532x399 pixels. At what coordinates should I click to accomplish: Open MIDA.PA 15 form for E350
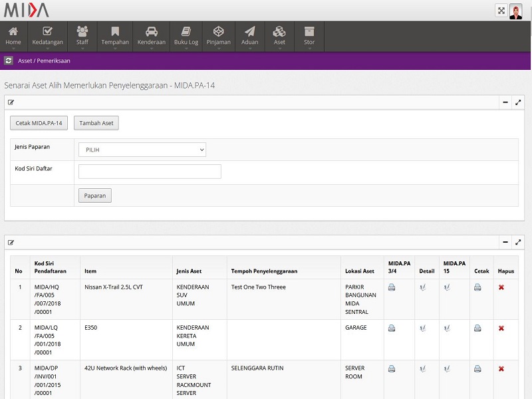click(x=448, y=328)
